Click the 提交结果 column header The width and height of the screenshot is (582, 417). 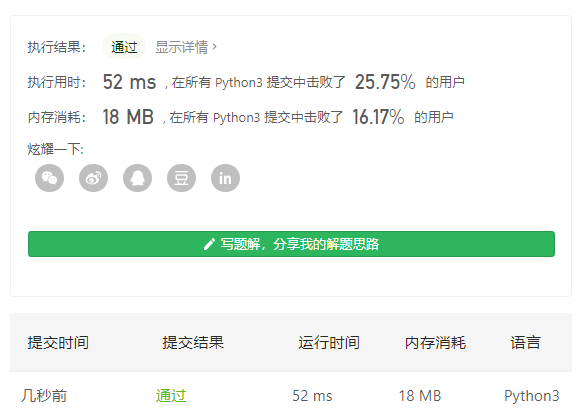(x=193, y=342)
